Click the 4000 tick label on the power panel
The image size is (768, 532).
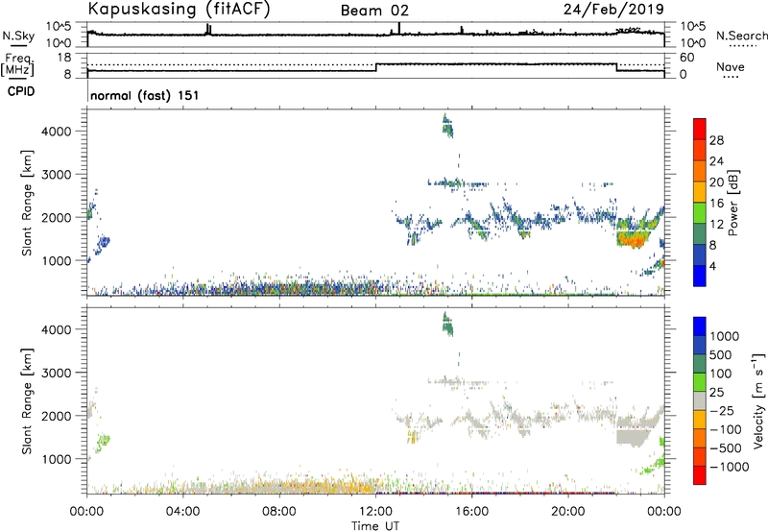[57, 132]
